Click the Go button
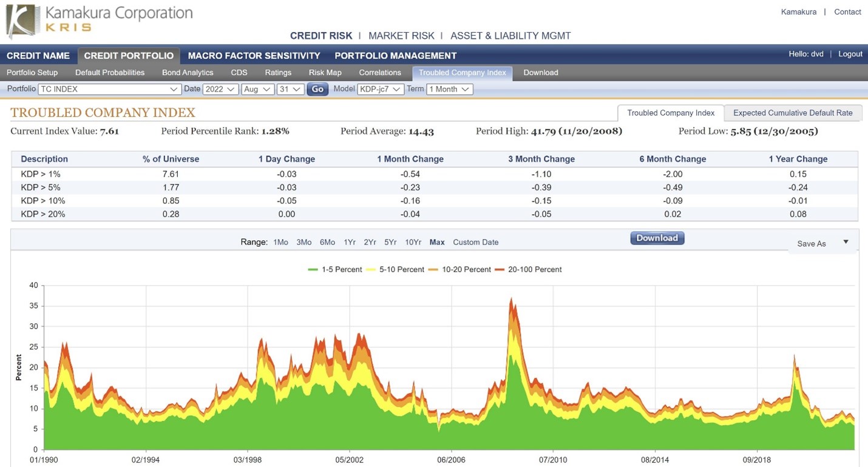Image resolution: width=868 pixels, height=467 pixels. point(317,89)
